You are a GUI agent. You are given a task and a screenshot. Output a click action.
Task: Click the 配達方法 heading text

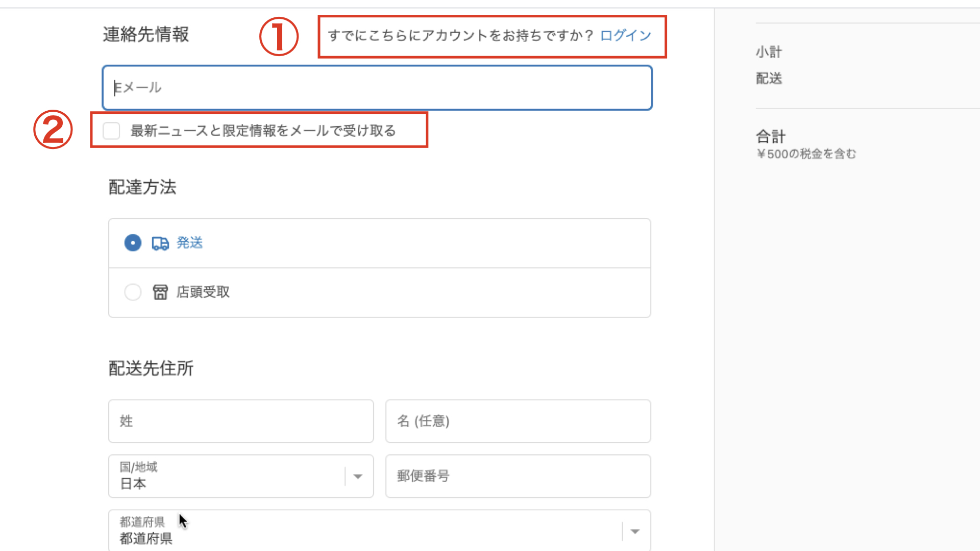[x=142, y=187]
